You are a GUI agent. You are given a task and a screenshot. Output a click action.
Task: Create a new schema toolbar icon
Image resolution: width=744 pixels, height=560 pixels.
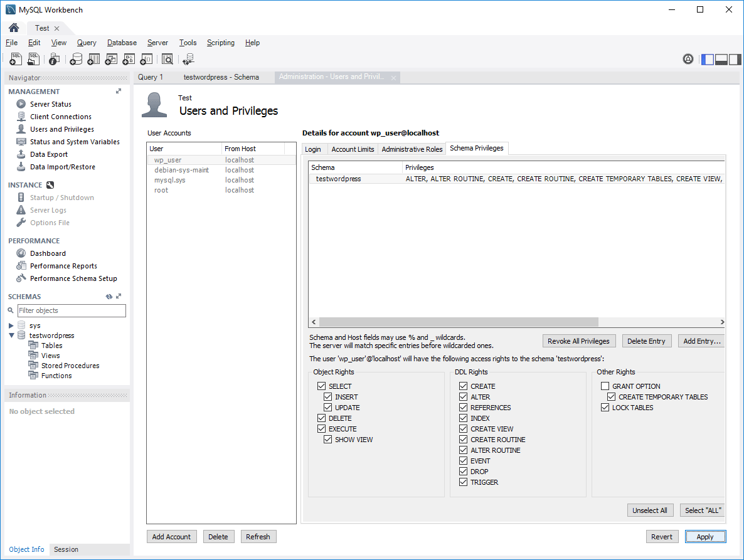(76, 59)
